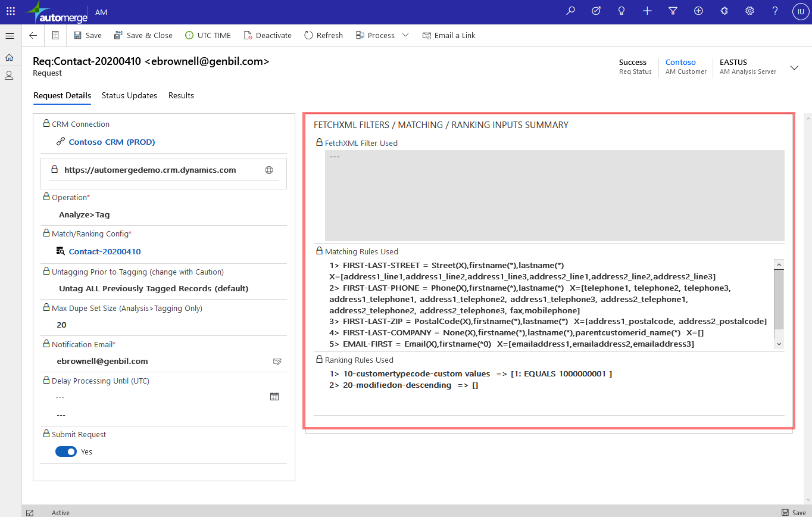Click the Matching Rules scrollbar thumb
Viewport: 812px width, 517px height.
pos(779,299)
